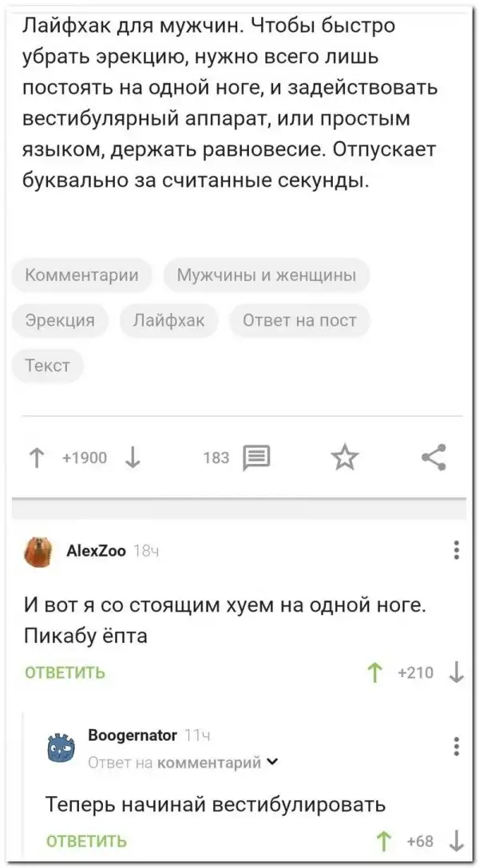Downvote AlexZoo's comment
Screen dimensions: 479x868
(456, 673)
